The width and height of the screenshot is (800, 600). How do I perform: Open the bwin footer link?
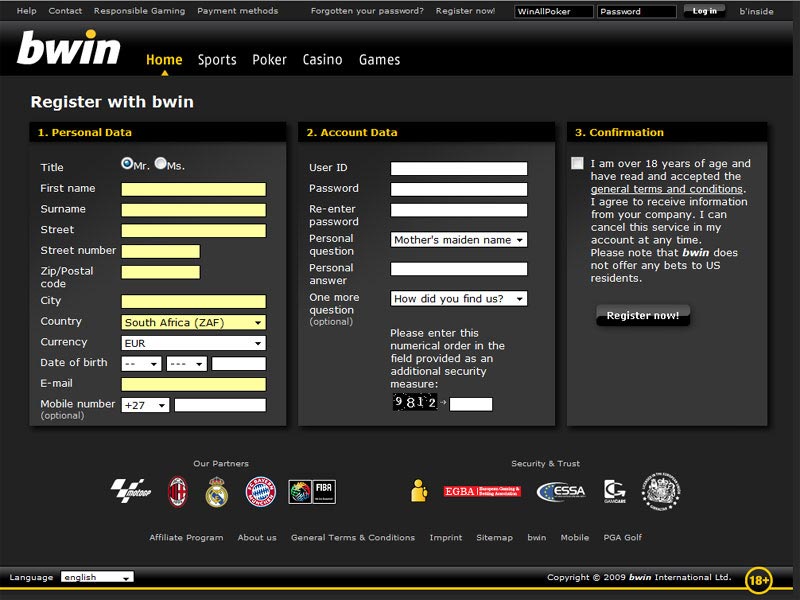point(537,537)
